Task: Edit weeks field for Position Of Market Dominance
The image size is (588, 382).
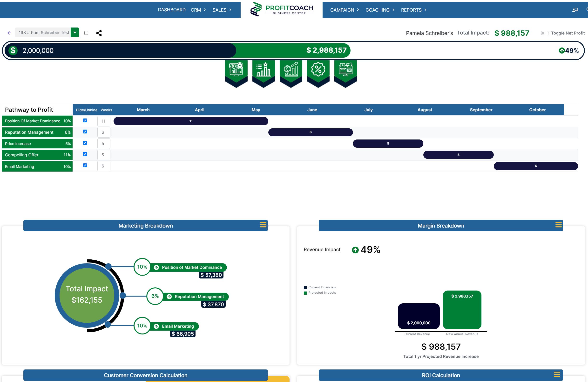Action: click(104, 121)
